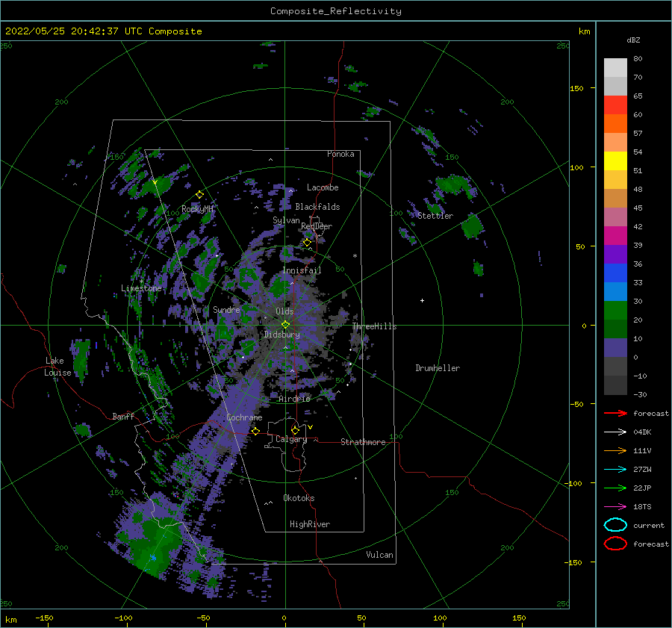Click the white plus marker above Drumheller
Viewport: 672px width, 628px height.
click(422, 300)
